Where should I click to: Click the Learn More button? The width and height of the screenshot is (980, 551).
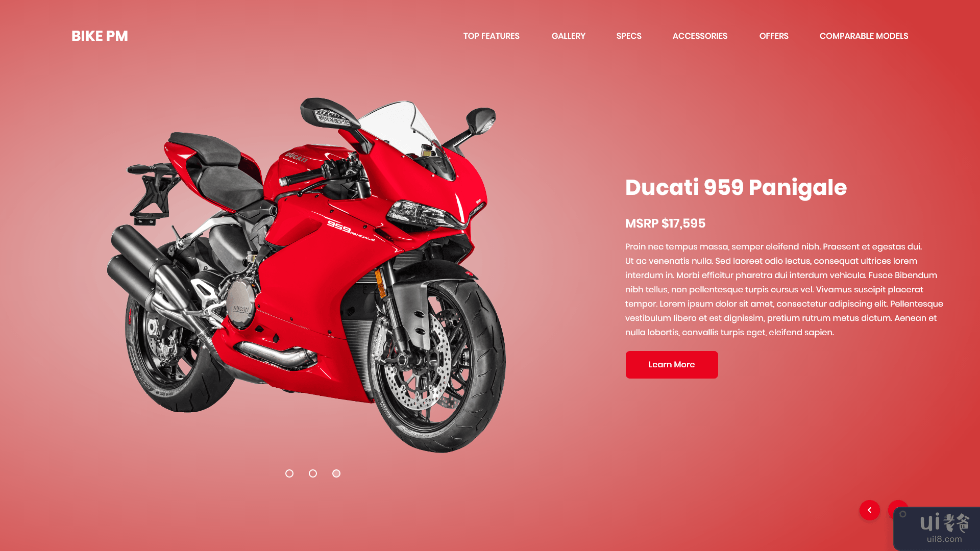[x=671, y=365]
